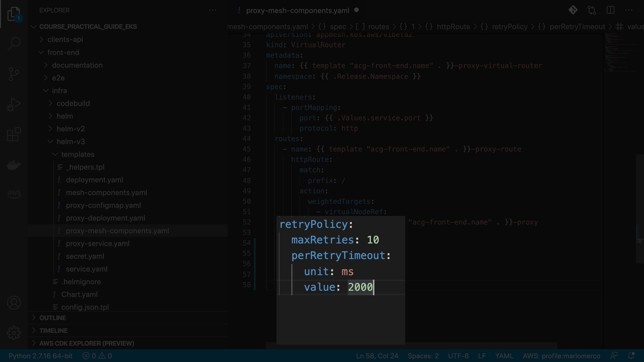Open notifications bell in status bar
The width and height of the screenshot is (644, 362).
(x=631, y=356)
